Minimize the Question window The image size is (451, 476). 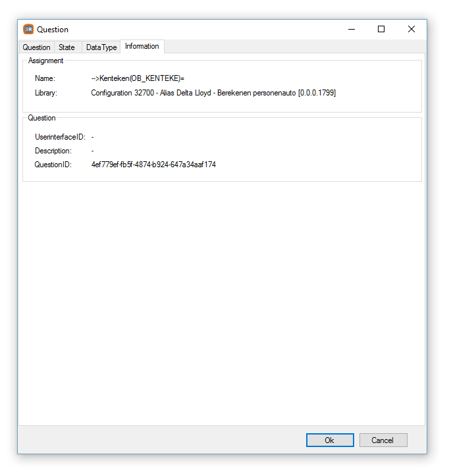coord(352,29)
